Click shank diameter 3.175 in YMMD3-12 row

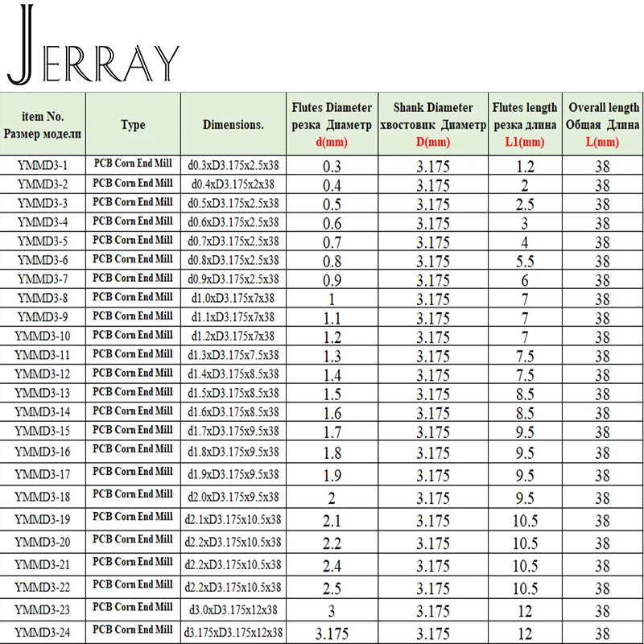click(433, 375)
